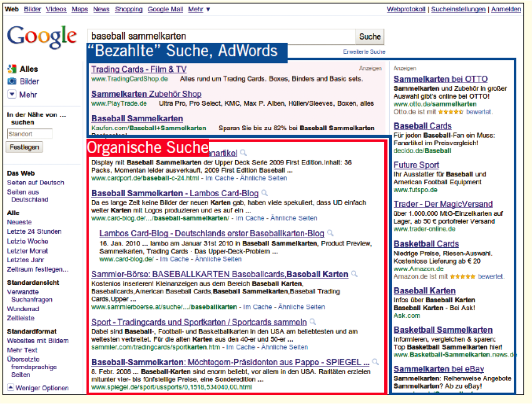532x404 pixels.
Task: Open Zeitleiste view
Action: tap(21, 318)
